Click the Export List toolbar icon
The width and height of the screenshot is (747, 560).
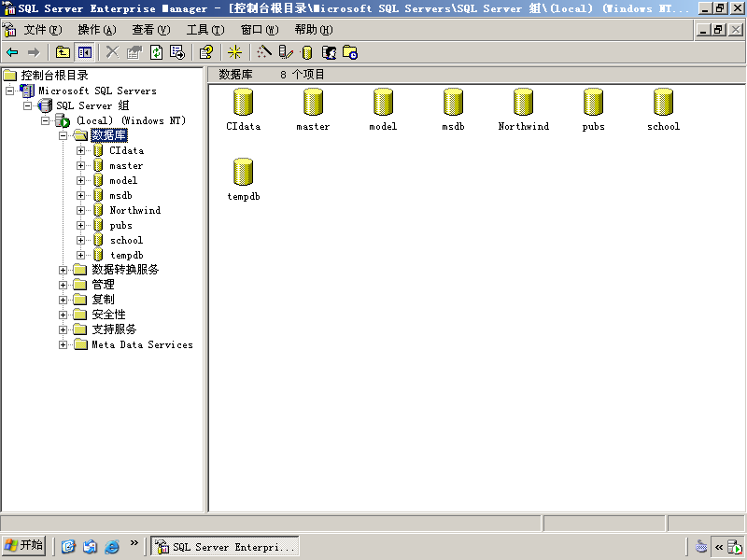(177, 52)
